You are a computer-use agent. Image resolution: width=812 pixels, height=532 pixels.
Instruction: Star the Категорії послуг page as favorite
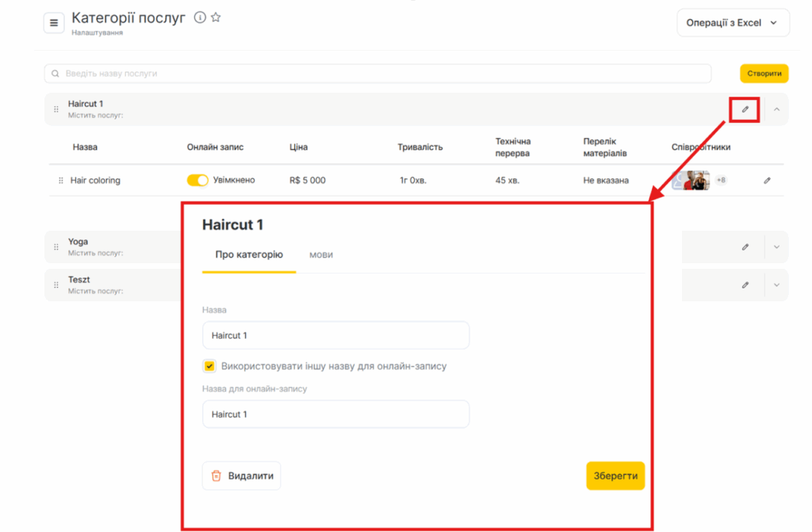coord(216,17)
